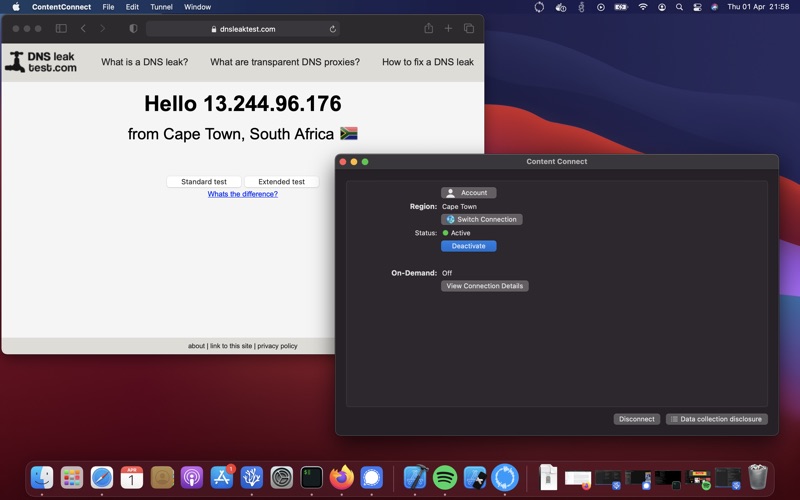Open the Edit menu

point(132,7)
